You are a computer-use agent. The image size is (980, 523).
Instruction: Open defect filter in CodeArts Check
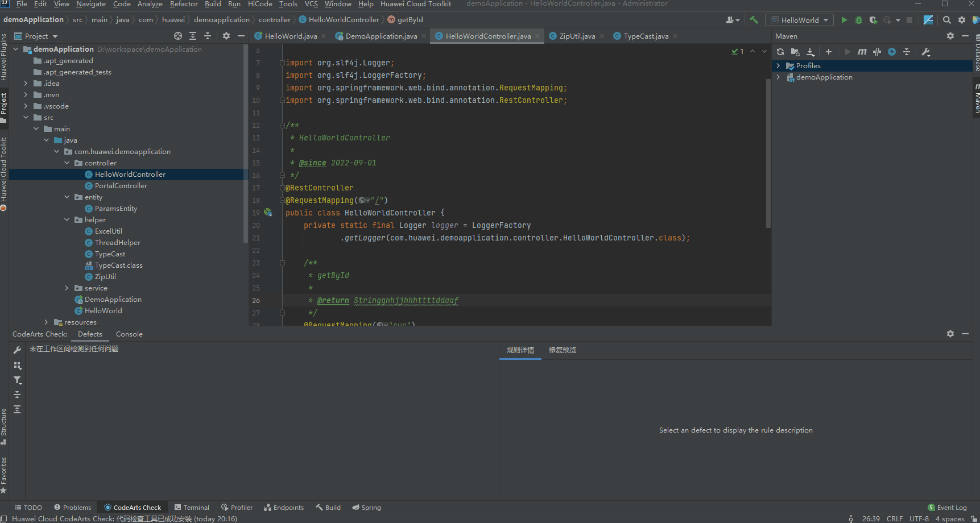[17, 380]
